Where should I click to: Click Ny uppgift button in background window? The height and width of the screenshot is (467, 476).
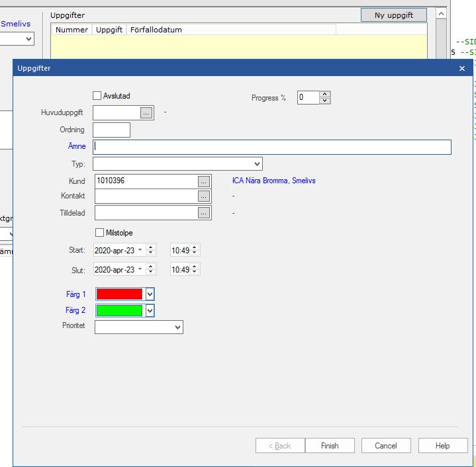click(x=394, y=15)
